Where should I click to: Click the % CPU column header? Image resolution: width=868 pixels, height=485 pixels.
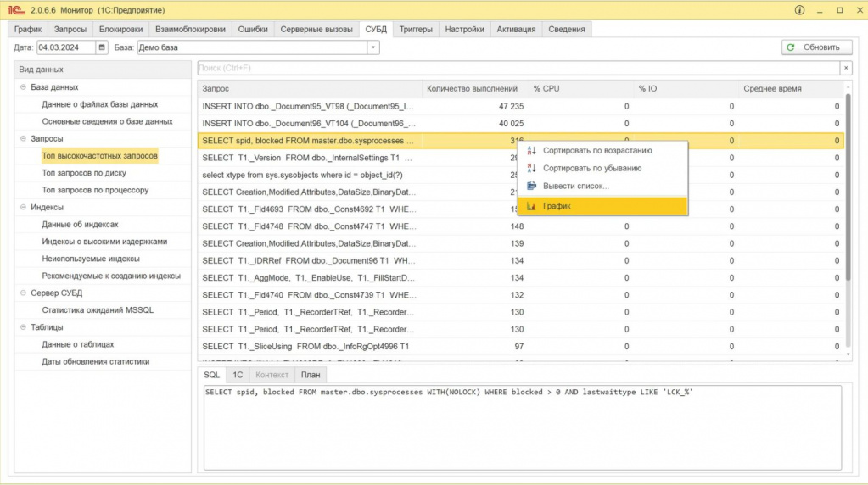pyautogui.click(x=580, y=88)
